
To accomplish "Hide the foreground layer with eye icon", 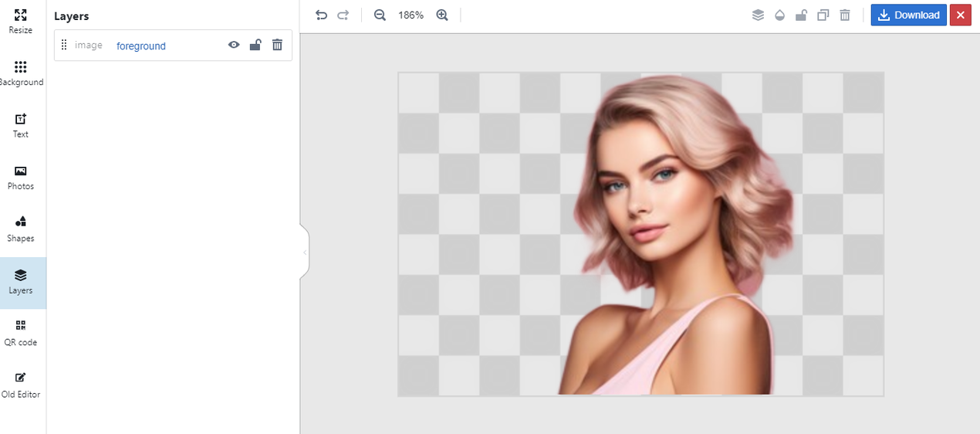I will tap(234, 45).
